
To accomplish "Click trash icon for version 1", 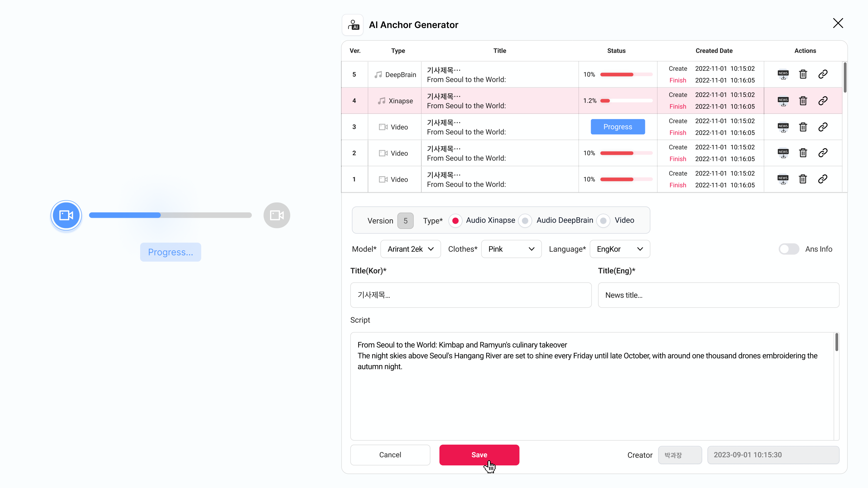I will tap(803, 179).
